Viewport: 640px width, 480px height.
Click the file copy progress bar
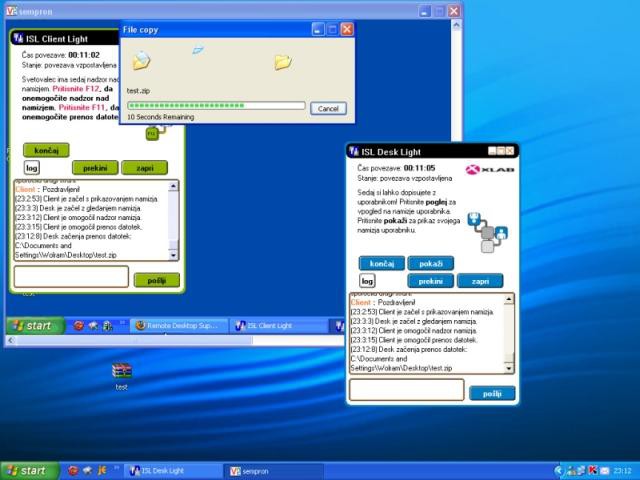click(216, 105)
